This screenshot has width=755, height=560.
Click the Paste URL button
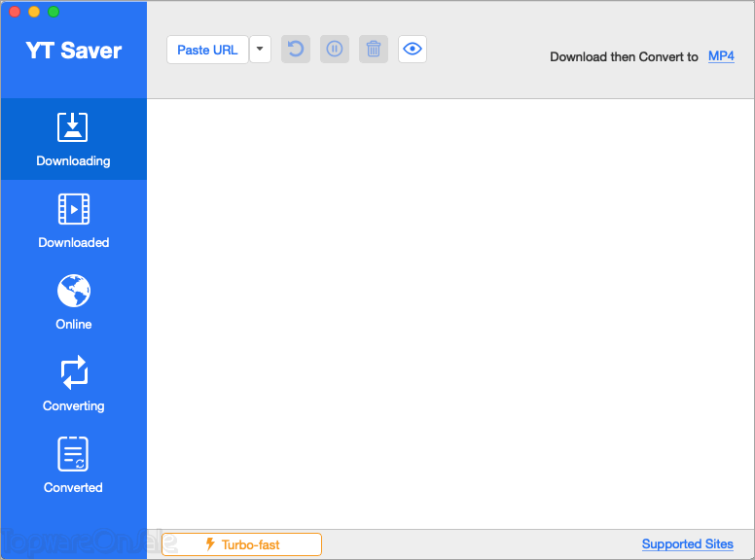pyautogui.click(x=207, y=50)
